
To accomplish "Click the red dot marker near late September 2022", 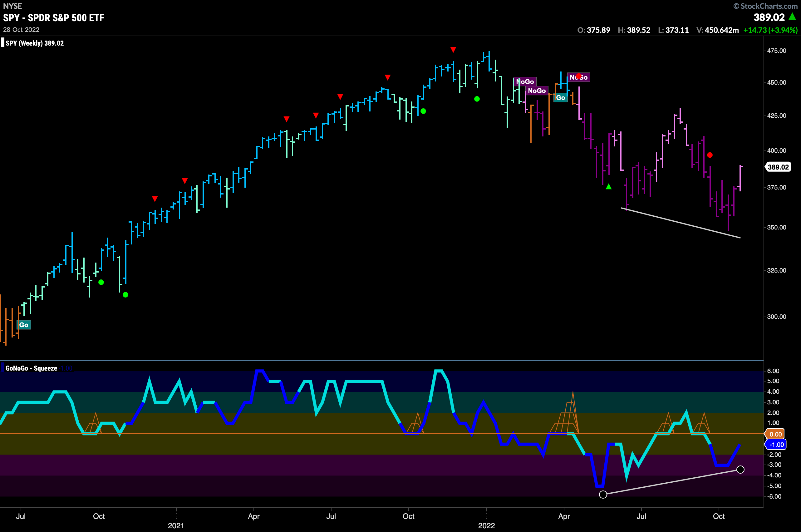I will pyautogui.click(x=710, y=155).
